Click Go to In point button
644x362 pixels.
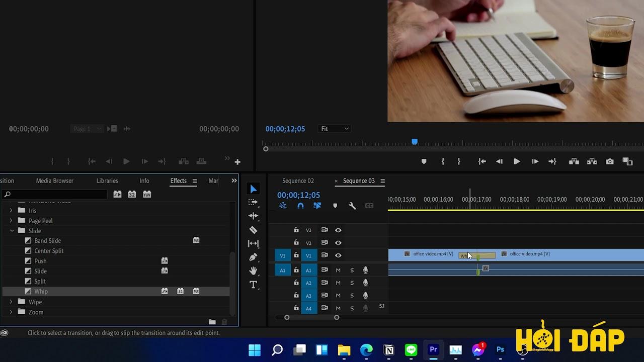click(x=482, y=161)
